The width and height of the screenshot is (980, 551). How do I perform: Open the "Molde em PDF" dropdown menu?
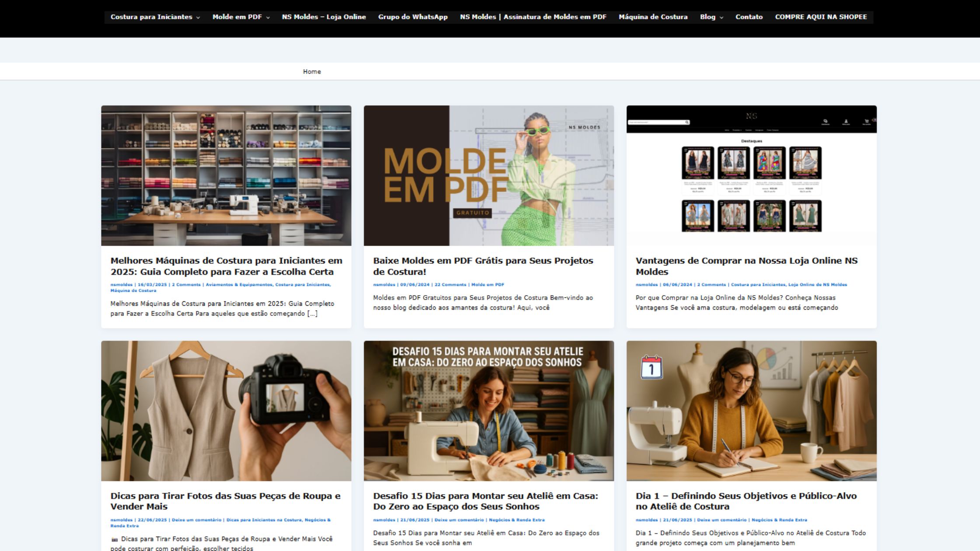tap(237, 17)
